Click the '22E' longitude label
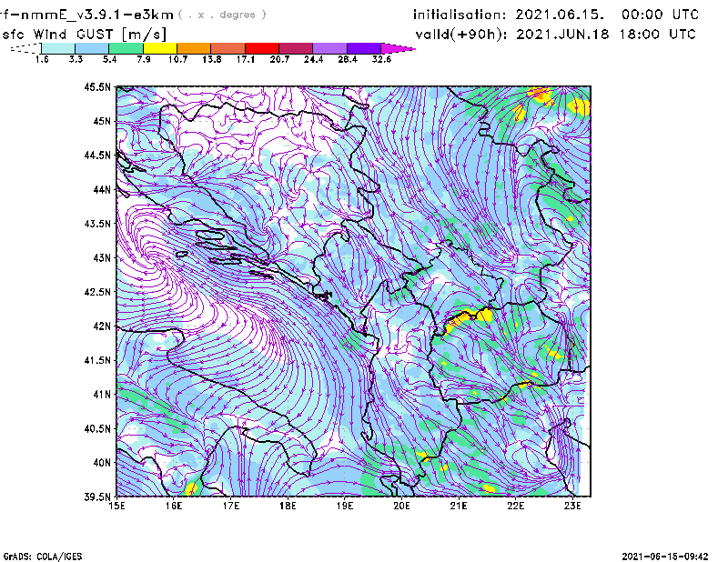 tap(515, 506)
